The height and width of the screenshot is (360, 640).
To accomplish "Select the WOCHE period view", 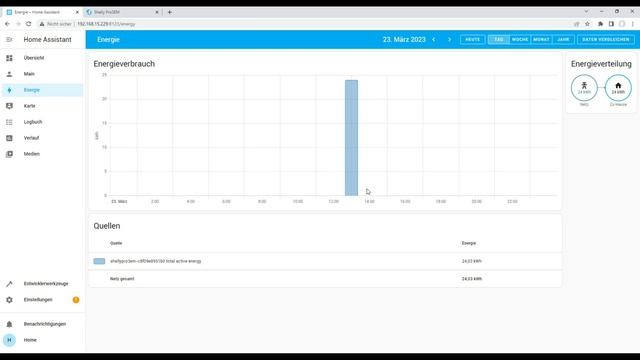I will [x=520, y=40].
